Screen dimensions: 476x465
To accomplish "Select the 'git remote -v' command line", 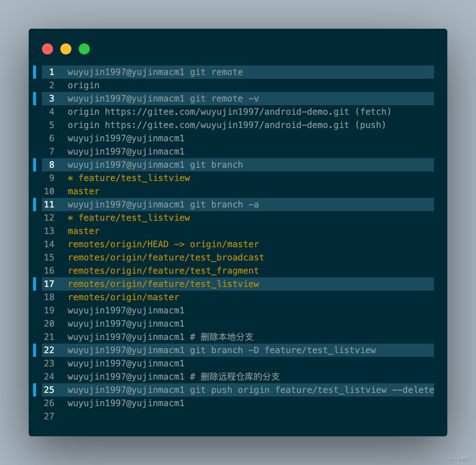I will [x=238, y=99].
